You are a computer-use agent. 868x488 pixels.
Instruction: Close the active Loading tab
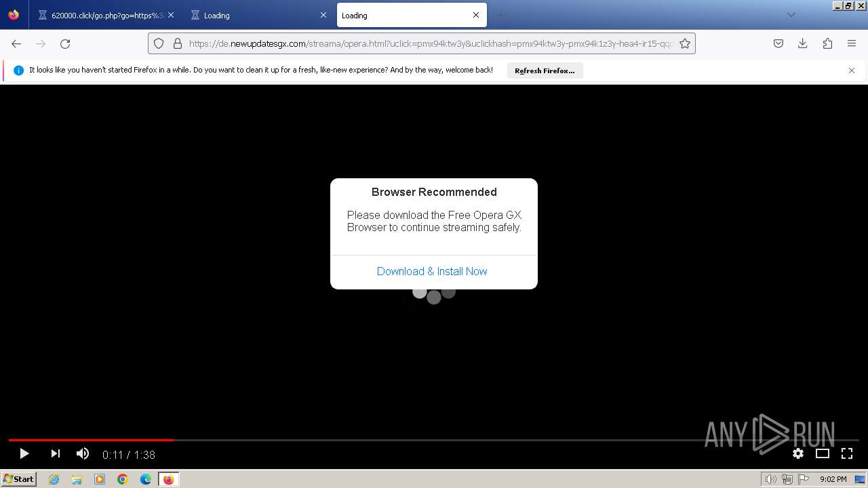pyautogui.click(x=476, y=15)
